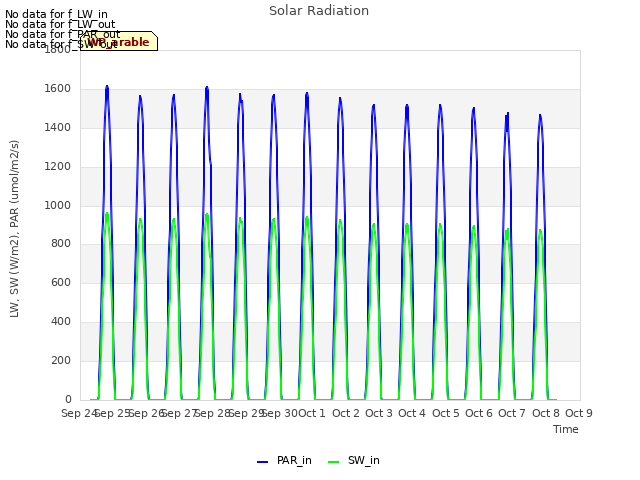Click the 'No data for f_LW_out' message
This screenshot has height=480, width=640.
coord(60,24)
